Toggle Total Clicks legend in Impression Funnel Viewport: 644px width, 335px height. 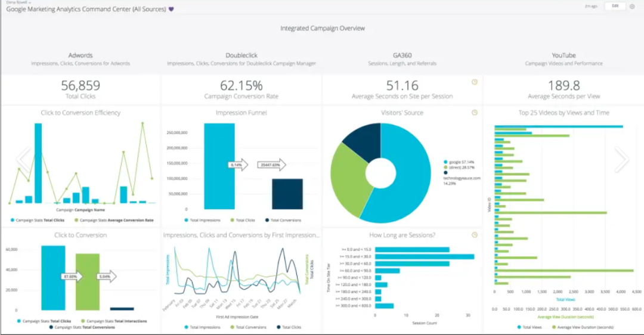(243, 220)
